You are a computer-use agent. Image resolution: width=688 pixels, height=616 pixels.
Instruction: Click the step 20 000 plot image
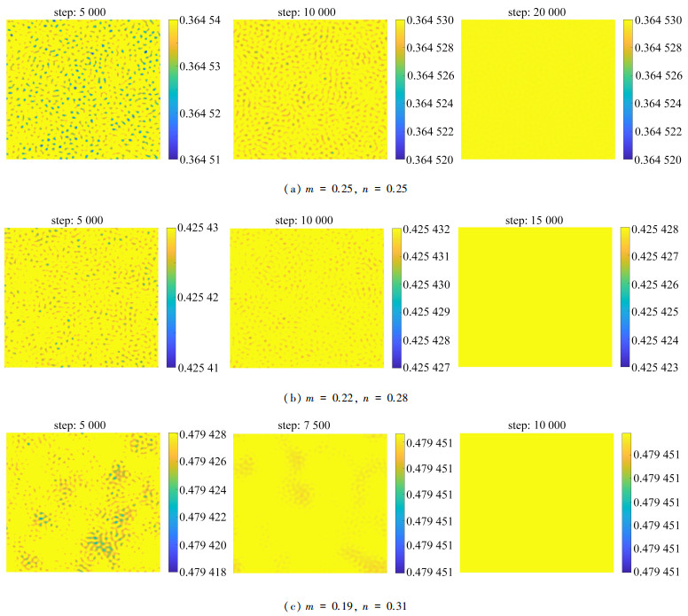click(537, 89)
